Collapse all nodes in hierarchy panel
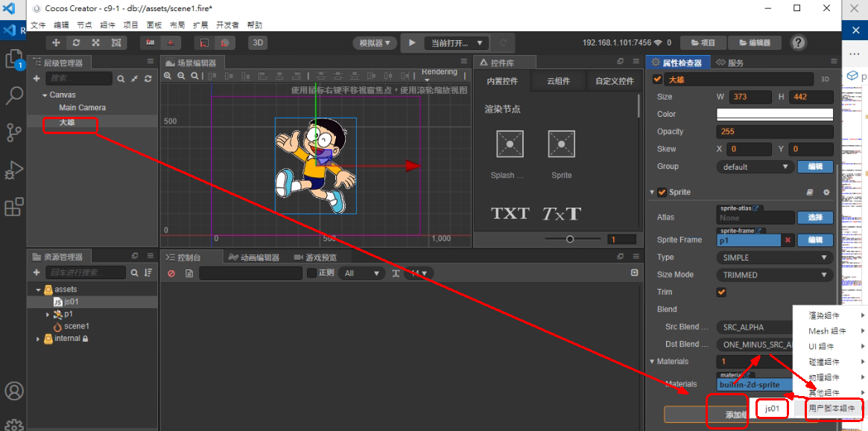This screenshot has width=868, height=431. tap(135, 79)
